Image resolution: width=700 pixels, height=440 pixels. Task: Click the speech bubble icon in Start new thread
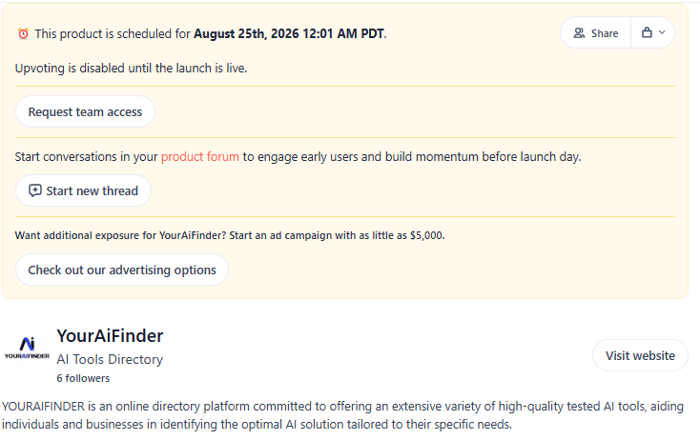(x=35, y=191)
